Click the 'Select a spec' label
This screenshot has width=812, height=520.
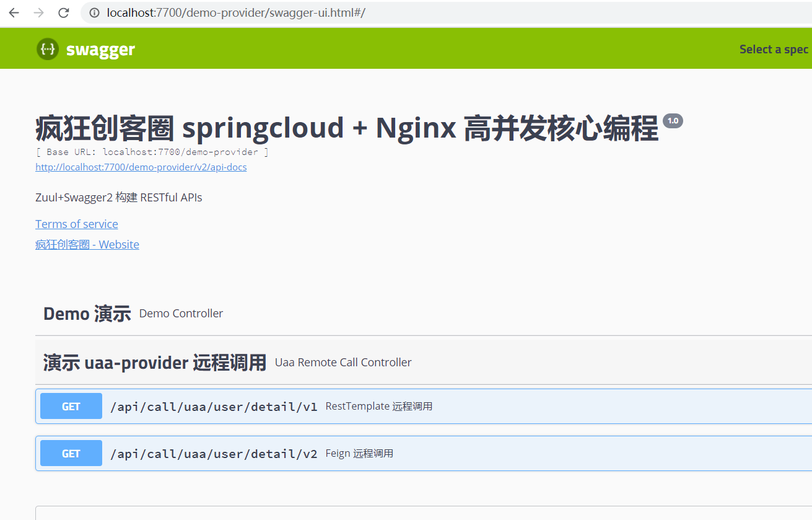pyautogui.click(x=774, y=50)
